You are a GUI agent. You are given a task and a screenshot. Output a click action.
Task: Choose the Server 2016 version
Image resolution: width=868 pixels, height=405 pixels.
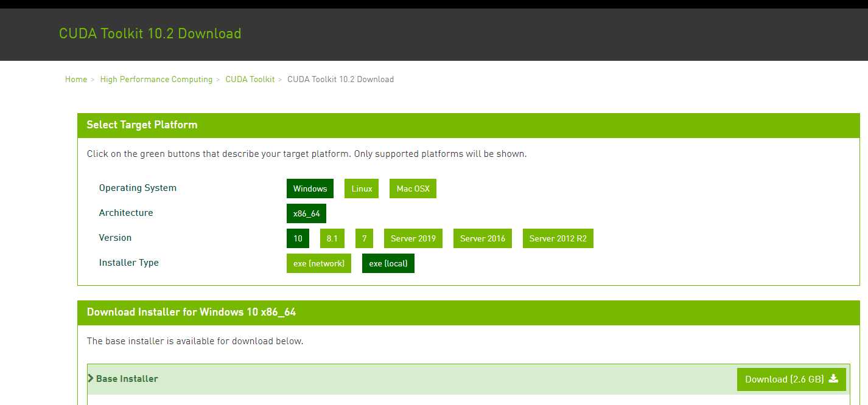[x=483, y=238]
